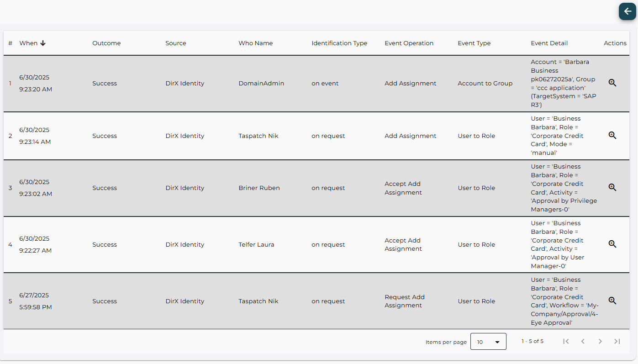This screenshot has width=638, height=364.
Task: Click the chevron inside the page size selector
Action: click(x=496, y=341)
